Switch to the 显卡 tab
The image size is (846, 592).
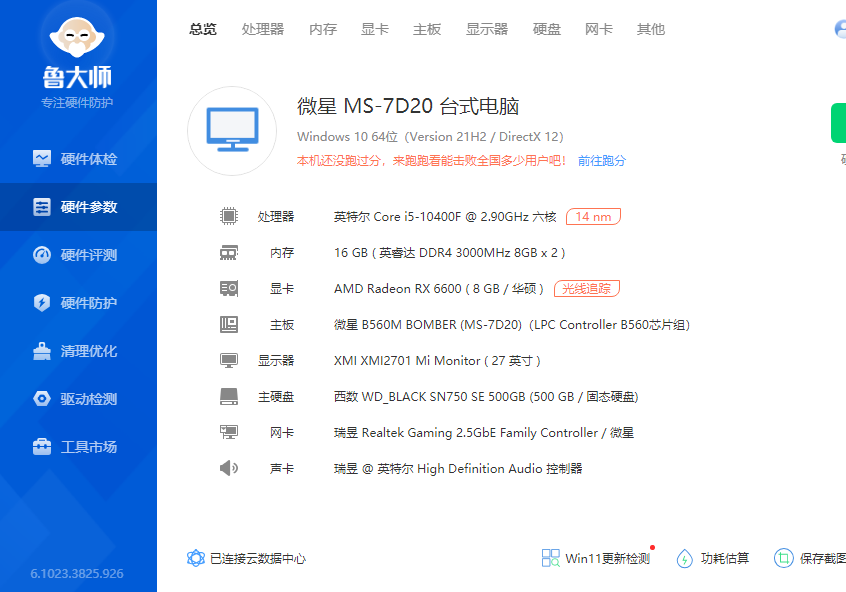click(375, 29)
